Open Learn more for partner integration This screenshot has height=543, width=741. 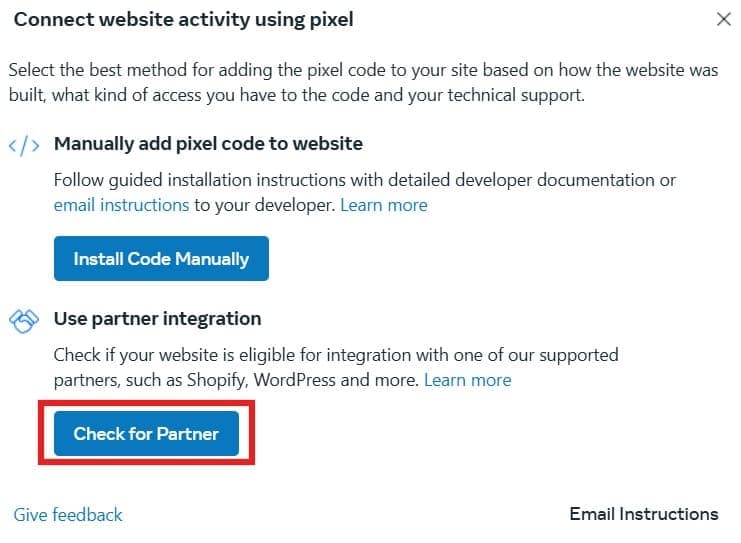467,380
